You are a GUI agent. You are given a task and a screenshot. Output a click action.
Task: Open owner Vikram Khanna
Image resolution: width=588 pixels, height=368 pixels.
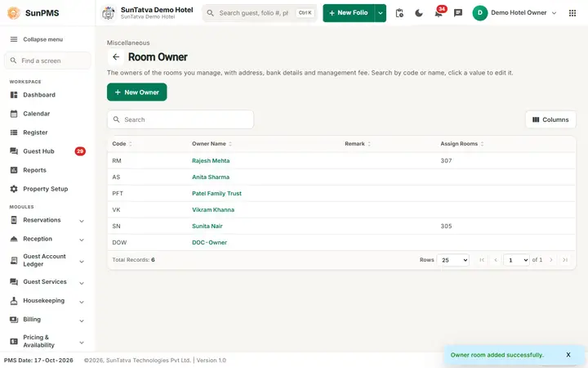[213, 210]
